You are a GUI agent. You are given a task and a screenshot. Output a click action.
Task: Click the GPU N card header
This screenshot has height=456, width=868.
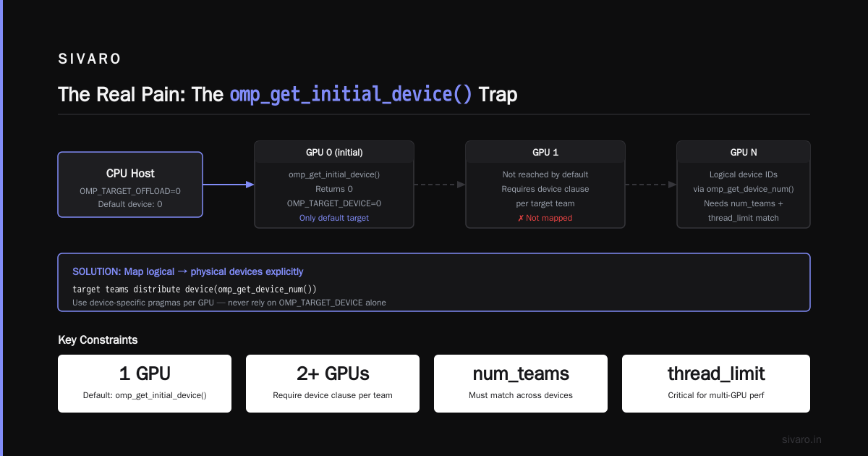point(744,153)
